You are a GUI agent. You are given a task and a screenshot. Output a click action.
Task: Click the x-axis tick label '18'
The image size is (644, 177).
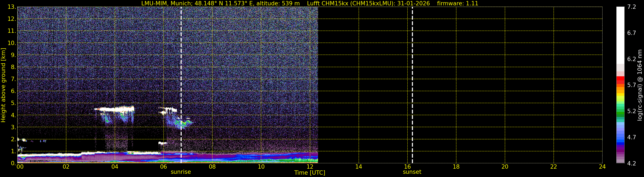pos(456,167)
